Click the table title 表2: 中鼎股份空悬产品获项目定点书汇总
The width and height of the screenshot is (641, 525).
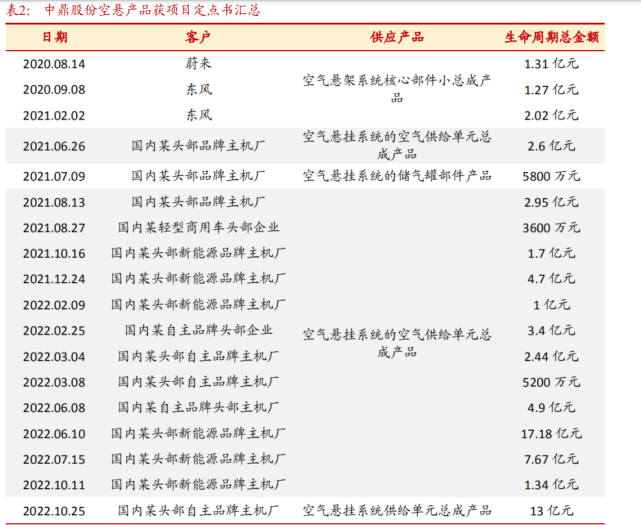(132, 10)
